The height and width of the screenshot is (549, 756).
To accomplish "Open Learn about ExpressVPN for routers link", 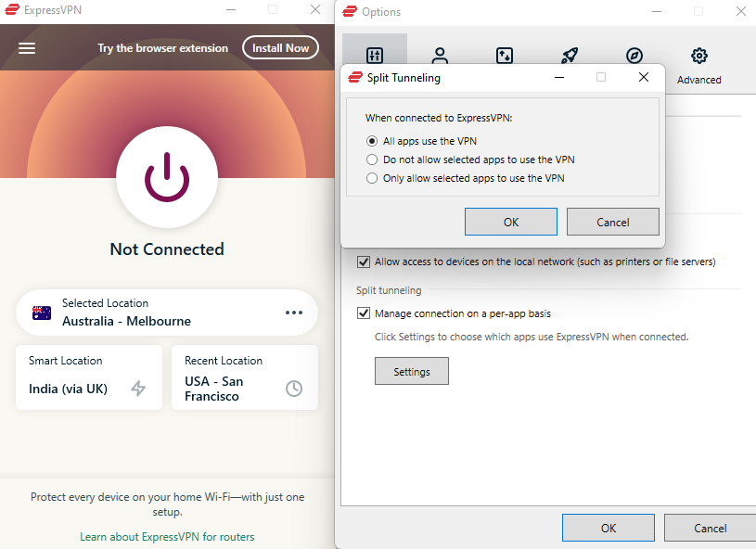I will point(167,536).
